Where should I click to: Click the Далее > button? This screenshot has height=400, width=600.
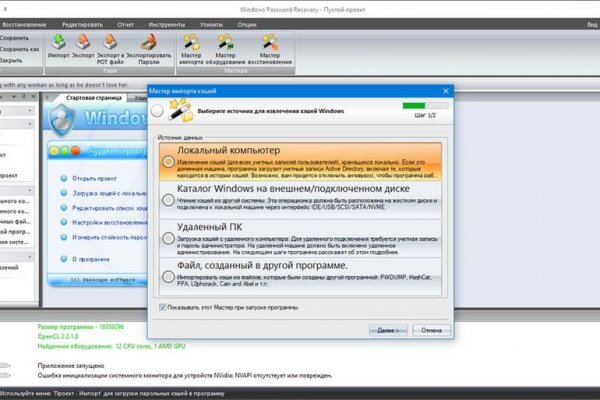point(388,328)
